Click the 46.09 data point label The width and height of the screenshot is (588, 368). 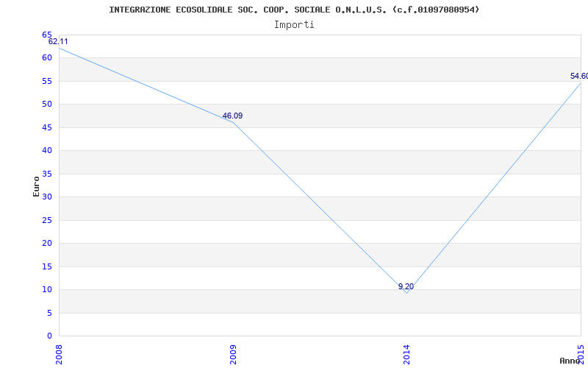[232, 116]
